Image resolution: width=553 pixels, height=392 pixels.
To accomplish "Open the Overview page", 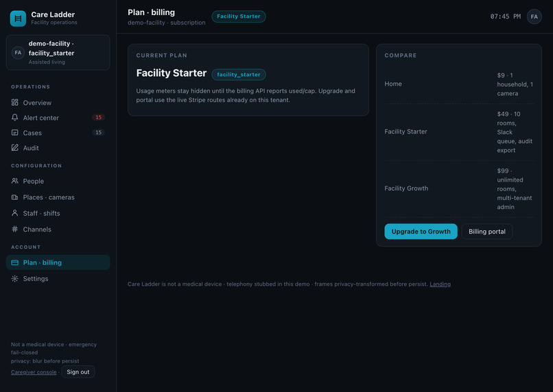I will click(37, 103).
